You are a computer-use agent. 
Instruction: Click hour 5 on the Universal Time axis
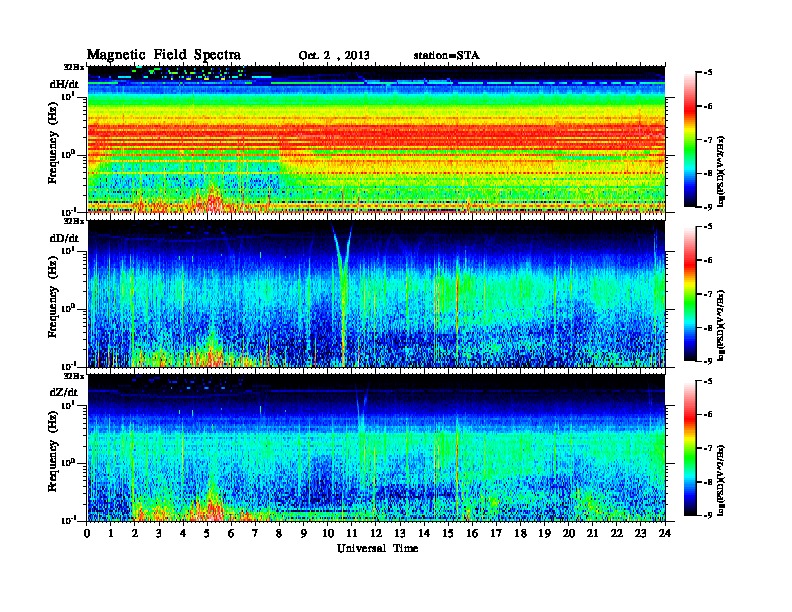tap(207, 533)
